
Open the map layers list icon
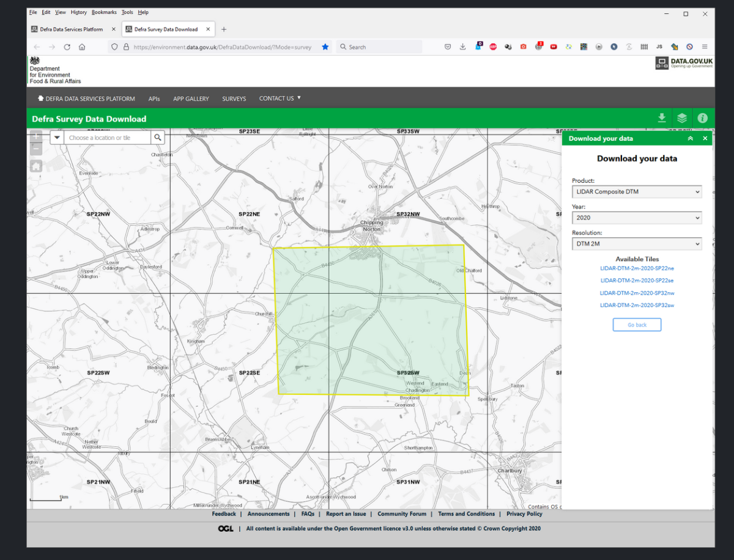pos(682,119)
